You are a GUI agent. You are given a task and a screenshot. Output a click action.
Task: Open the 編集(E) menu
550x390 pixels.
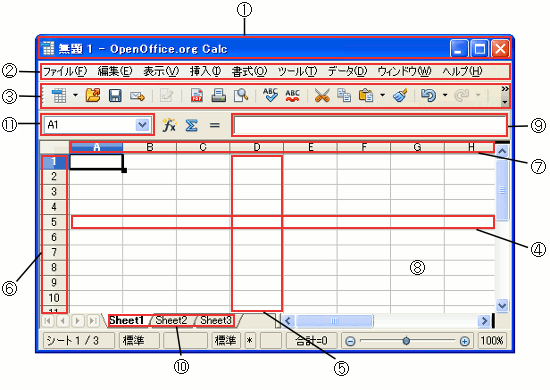pyautogui.click(x=115, y=72)
